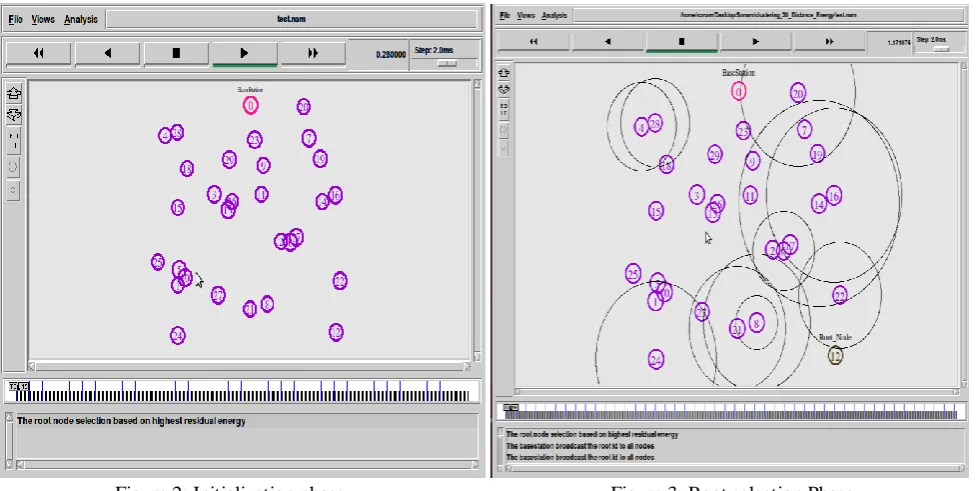Image resolution: width=979 pixels, height=491 pixels.
Task: Click the test.nam title field, left window
Action: click(292, 19)
